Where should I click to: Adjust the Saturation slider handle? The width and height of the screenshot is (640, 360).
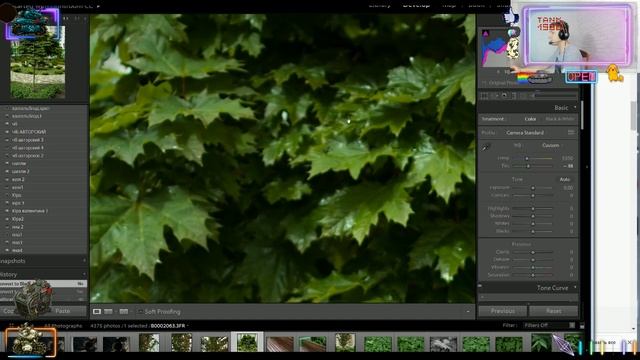pos(533,275)
